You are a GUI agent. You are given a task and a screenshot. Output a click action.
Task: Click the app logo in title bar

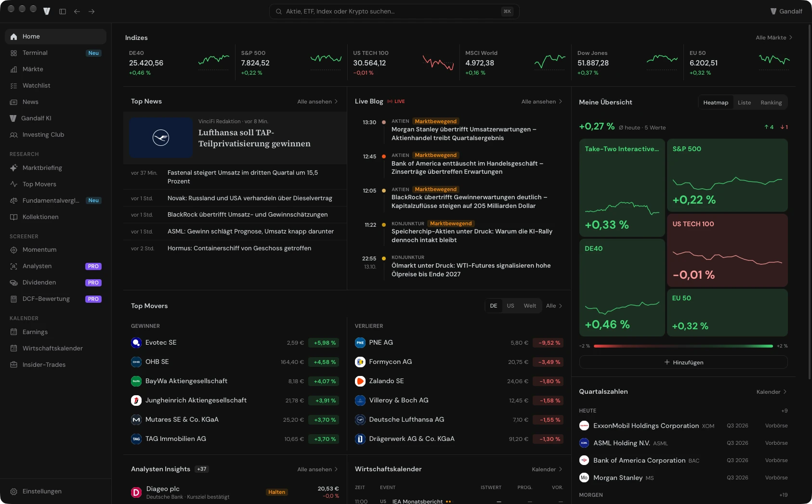(47, 11)
